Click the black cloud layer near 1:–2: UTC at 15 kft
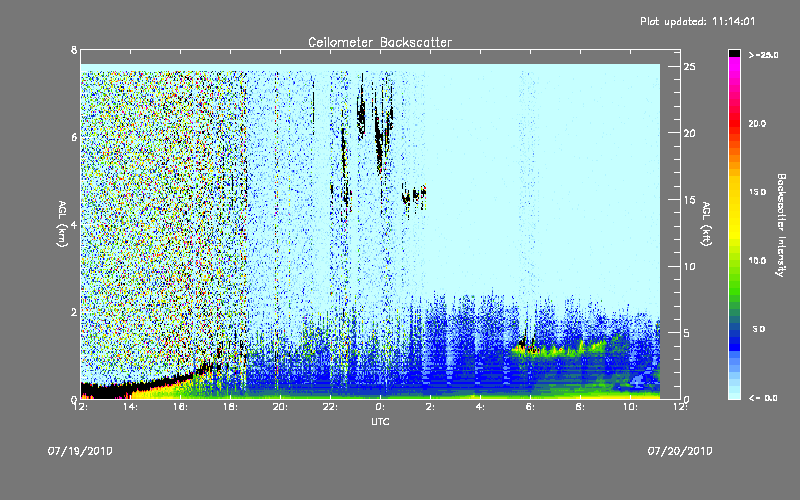The height and width of the screenshot is (500, 800). click(414, 196)
